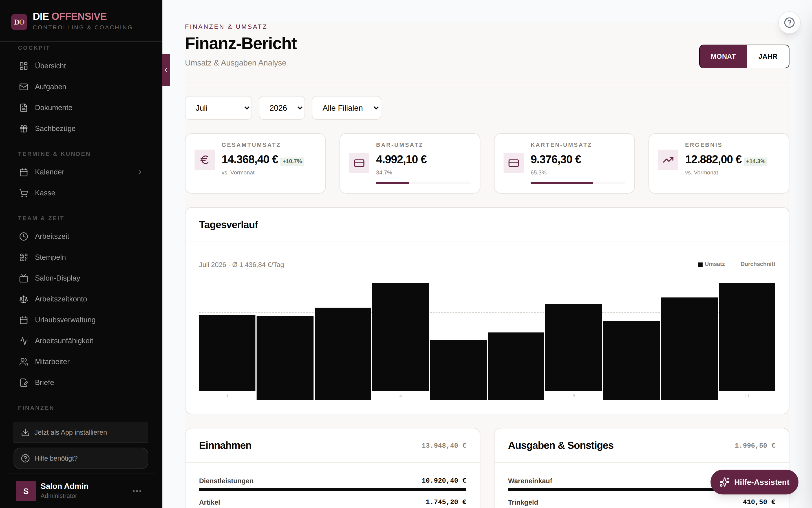Click the Mitarbeiter people icon

tap(23, 362)
